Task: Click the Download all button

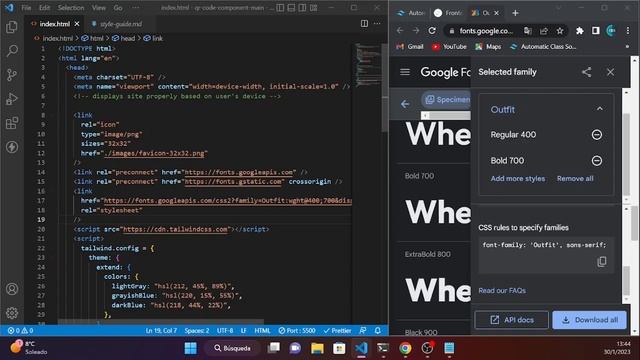Action: coord(589,320)
